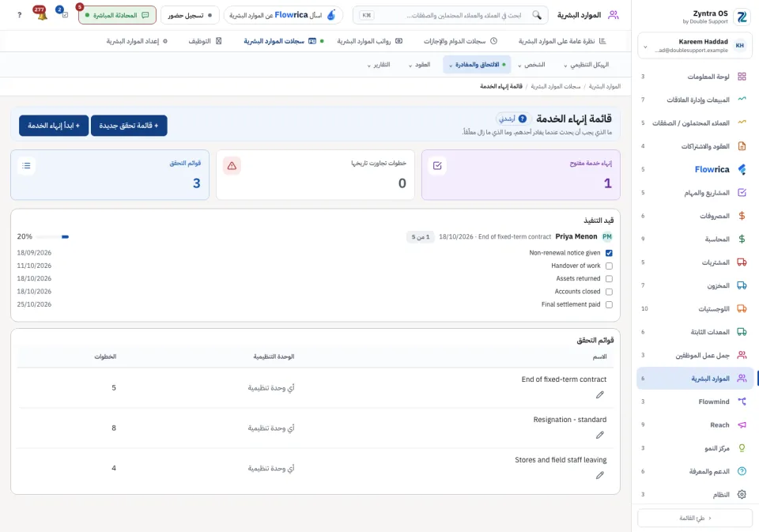
Task: Open the المشتريات truck icon in sidebar
Action: pos(742,262)
